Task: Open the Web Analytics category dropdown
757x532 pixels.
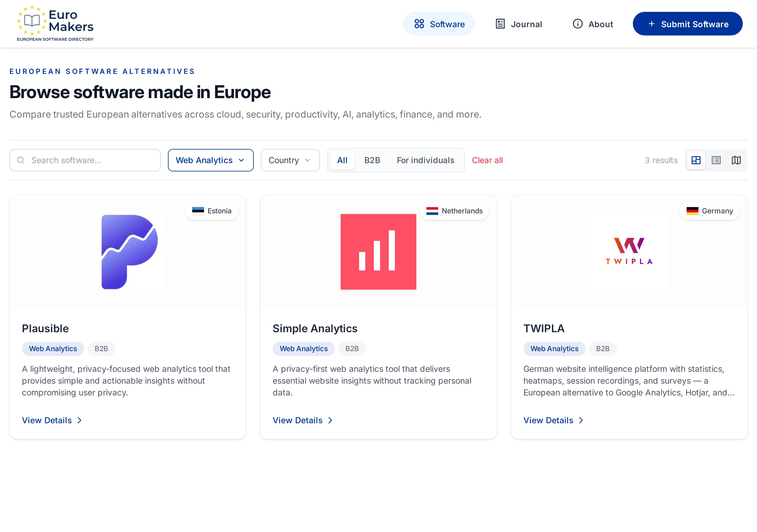Action: [x=211, y=160]
